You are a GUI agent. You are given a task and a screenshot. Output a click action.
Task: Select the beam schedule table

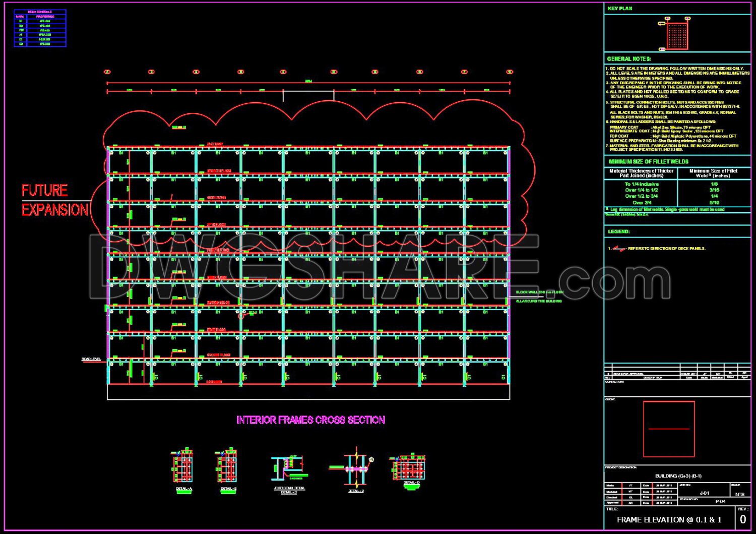tap(40, 28)
